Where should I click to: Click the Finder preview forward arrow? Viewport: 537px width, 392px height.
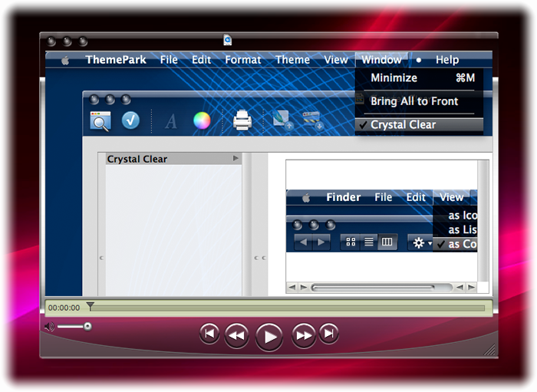click(321, 242)
